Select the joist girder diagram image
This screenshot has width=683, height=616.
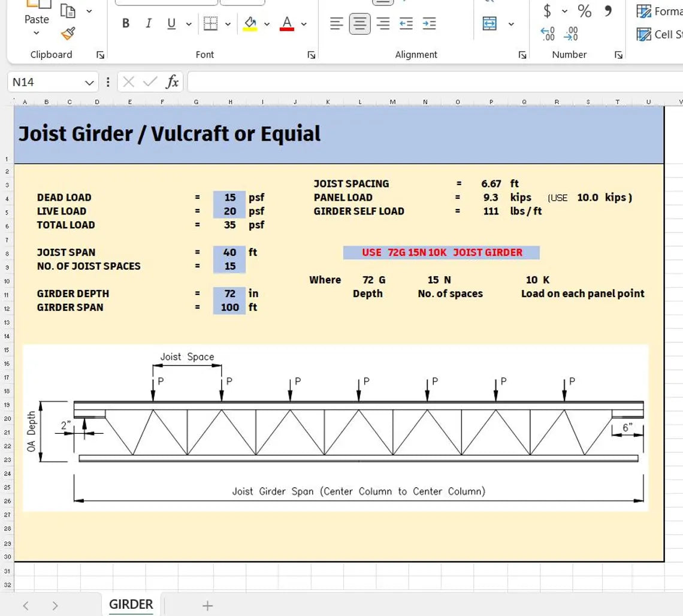336,428
